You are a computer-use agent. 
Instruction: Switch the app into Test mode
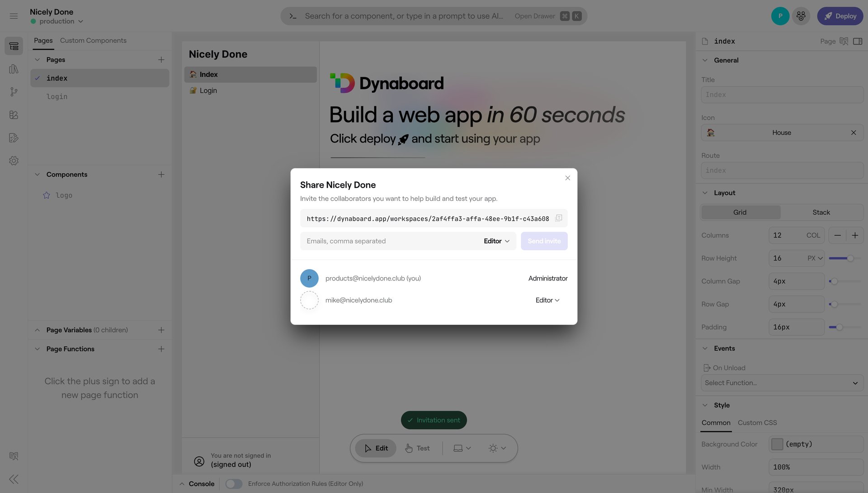[x=417, y=448]
